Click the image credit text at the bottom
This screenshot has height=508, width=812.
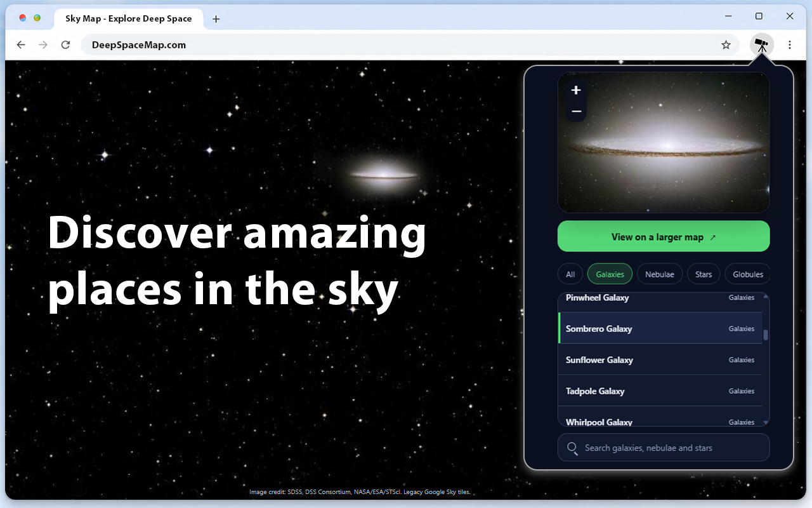coord(360,492)
